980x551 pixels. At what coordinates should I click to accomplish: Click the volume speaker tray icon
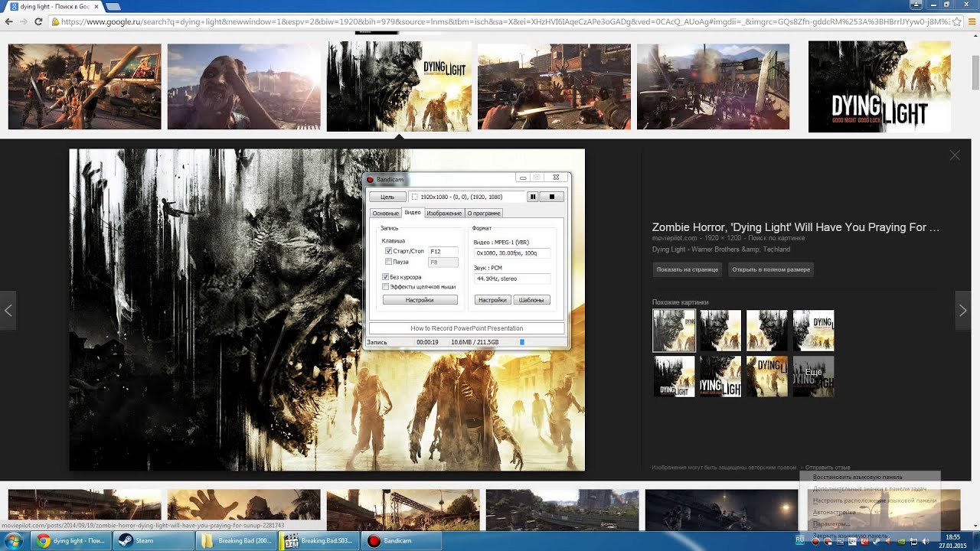pos(926,542)
